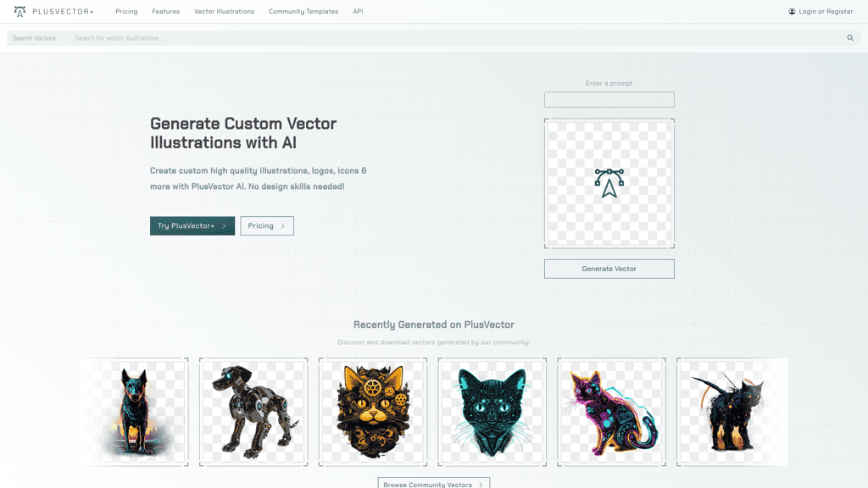This screenshot has height=488, width=868.
Task: Select the teal cyber cat face thumbnail
Action: [492, 413]
